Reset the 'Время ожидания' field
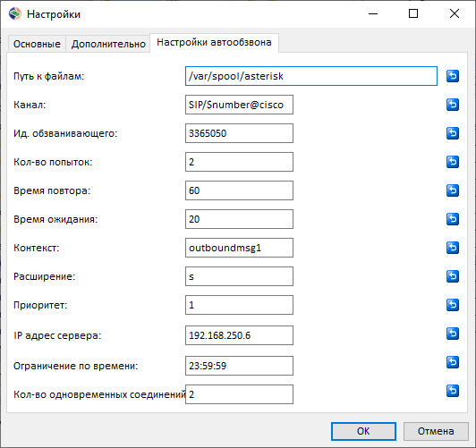Image resolution: width=476 pixels, height=448 pixels. (453, 219)
